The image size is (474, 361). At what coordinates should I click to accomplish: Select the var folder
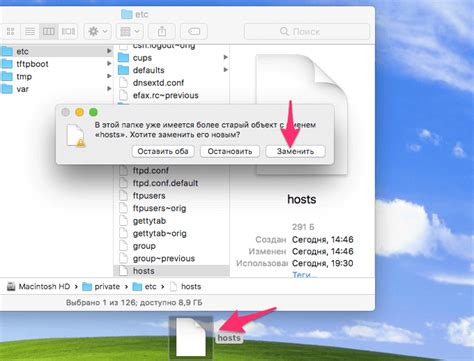pos(57,89)
